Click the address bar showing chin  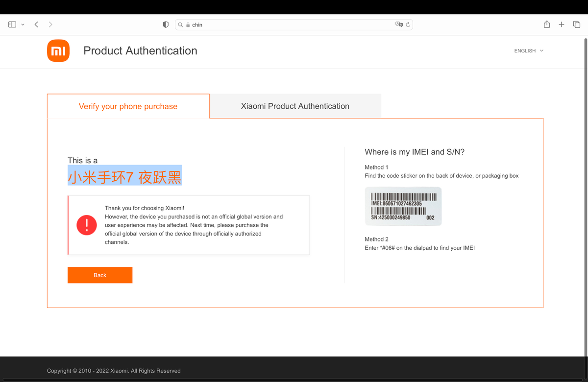point(294,24)
